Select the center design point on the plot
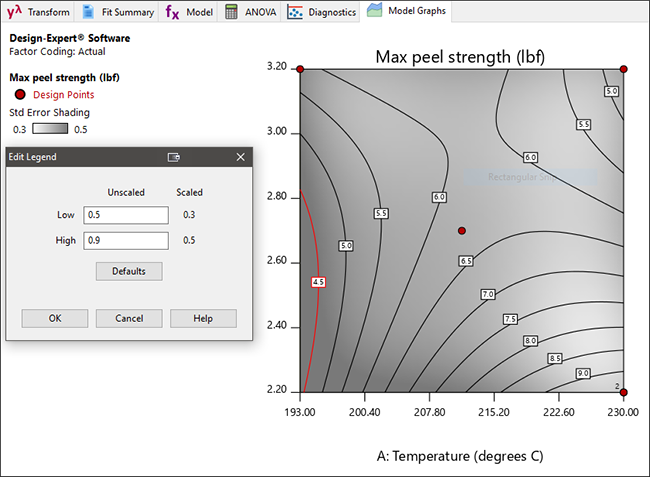The width and height of the screenshot is (650, 477). (462, 230)
